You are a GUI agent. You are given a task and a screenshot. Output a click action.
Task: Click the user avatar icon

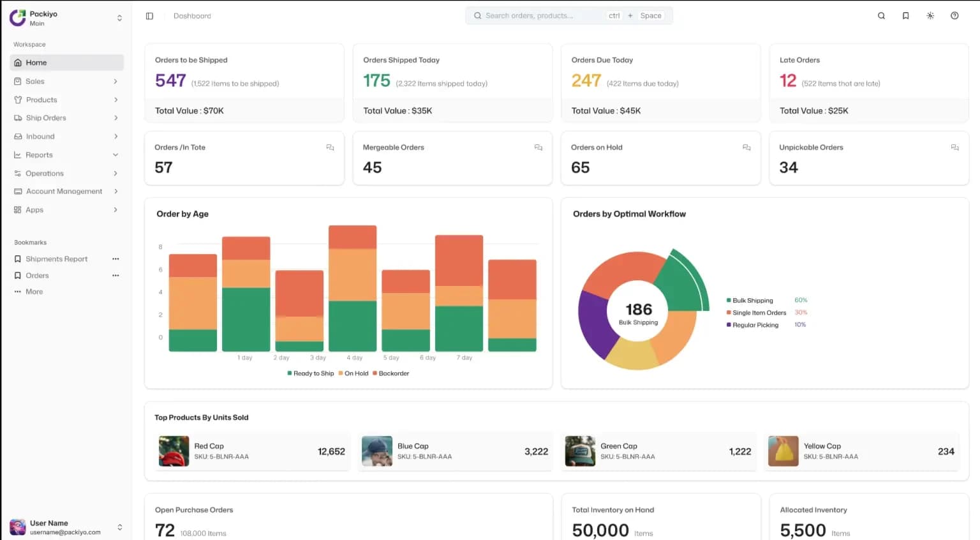(x=18, y=527)
